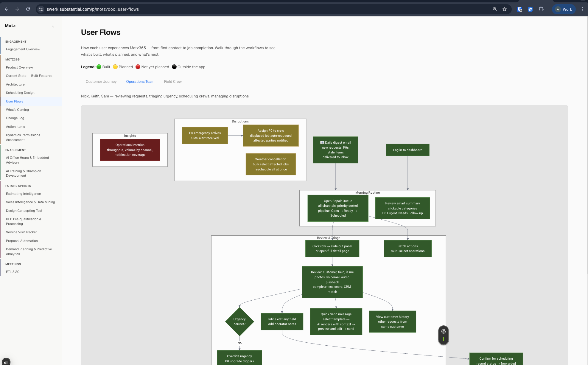588x365 pixels.
Task: Click the Assign P0 to crew node
Action: pyautogui.click(x=271, y=136)
